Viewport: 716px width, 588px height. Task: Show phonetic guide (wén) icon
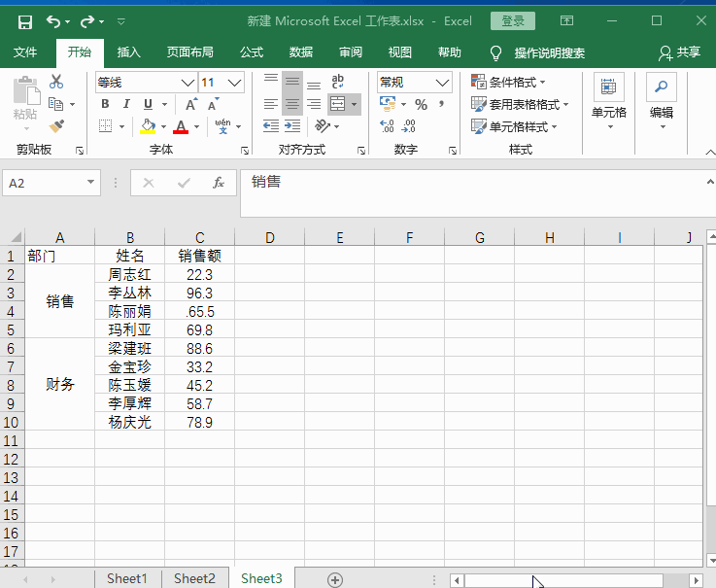[222, 126]
